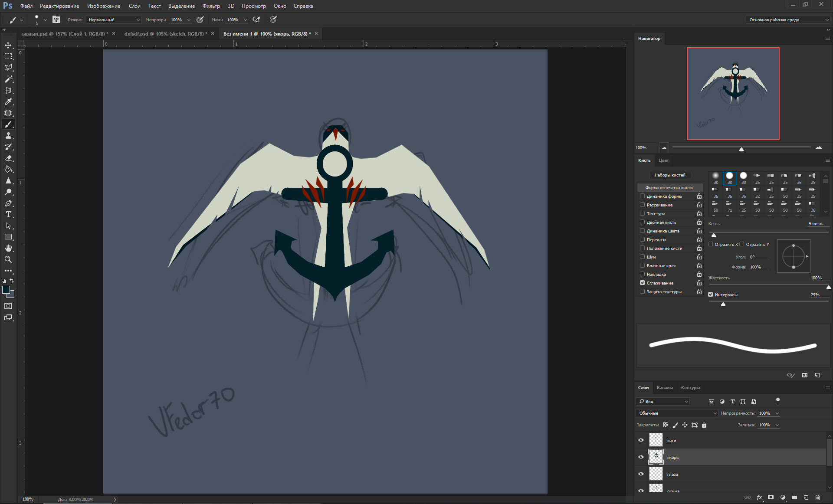
Task: Switch to the Каналы tab
Action: pyautogui.click(x=665, y=388)
